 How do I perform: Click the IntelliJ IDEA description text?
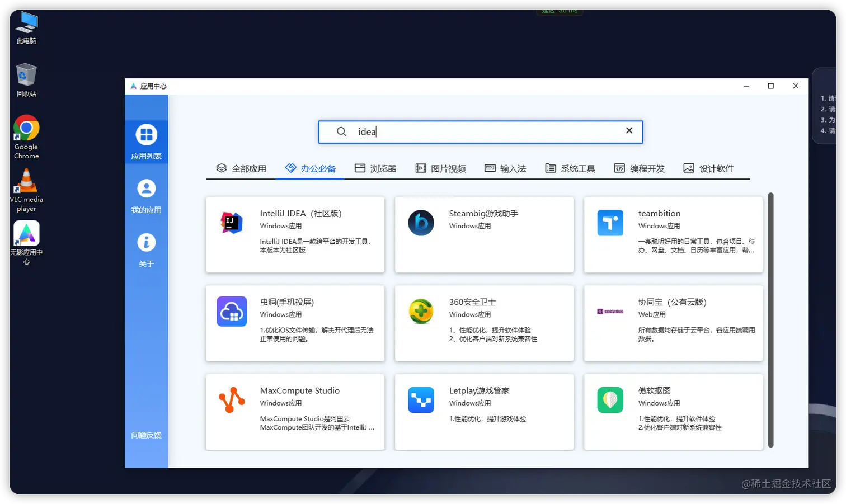[x=315, y=246]
